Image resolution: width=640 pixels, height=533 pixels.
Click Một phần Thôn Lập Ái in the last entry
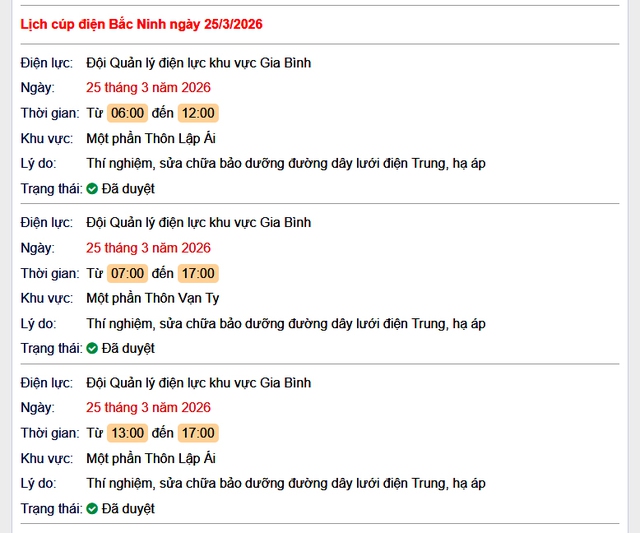tap(151, 458)
